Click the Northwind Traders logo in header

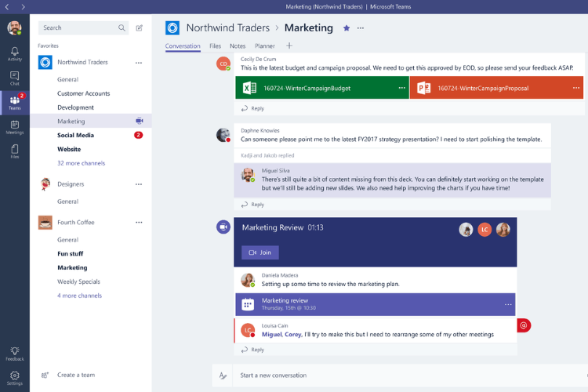click(x=172, y=27)
